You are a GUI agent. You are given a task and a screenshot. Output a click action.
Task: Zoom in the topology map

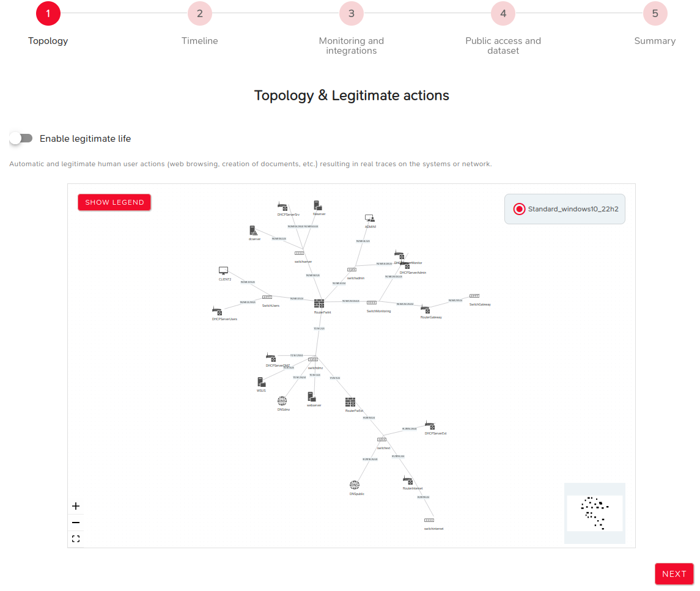[x=76, y=506]
